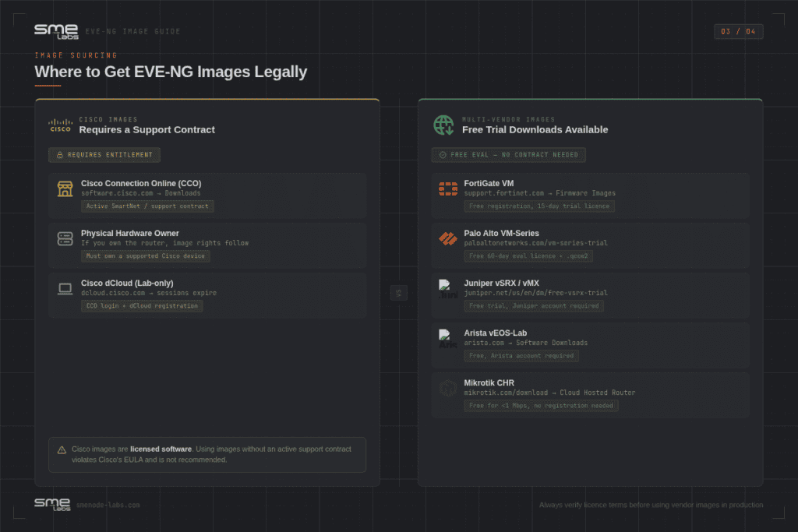
Task: Click the 'smenode-labs.com' footer text
Action: tap(108, 505)
